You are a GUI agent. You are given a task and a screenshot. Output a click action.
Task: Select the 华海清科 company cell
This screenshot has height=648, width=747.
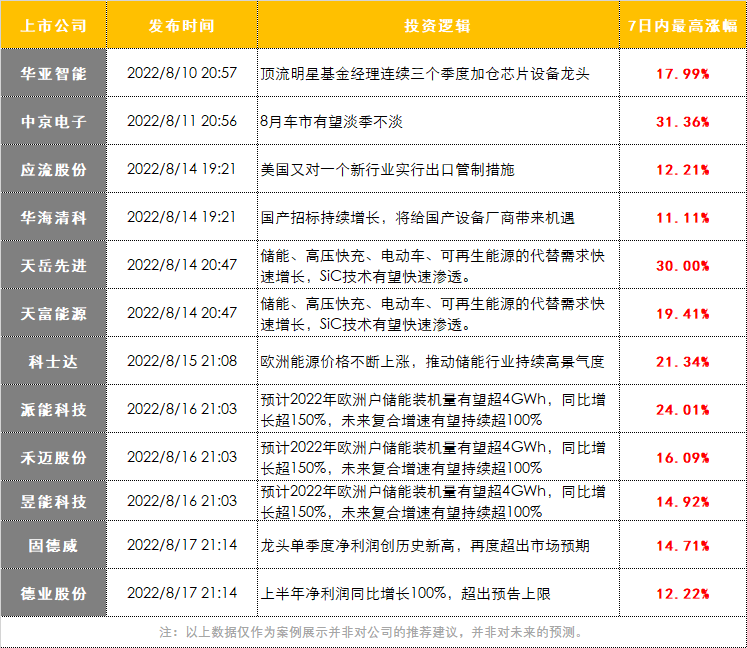click(53, 217)
